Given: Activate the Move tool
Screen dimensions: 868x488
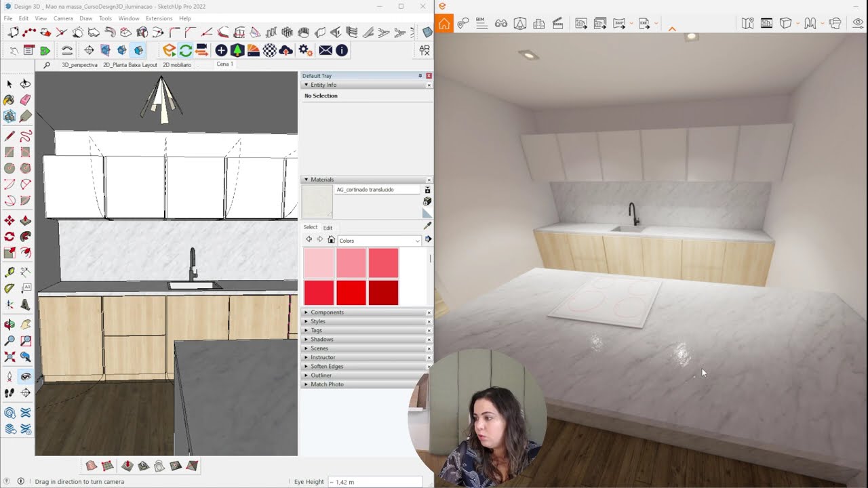Looking at the screenshot, I should click(9, 221).
